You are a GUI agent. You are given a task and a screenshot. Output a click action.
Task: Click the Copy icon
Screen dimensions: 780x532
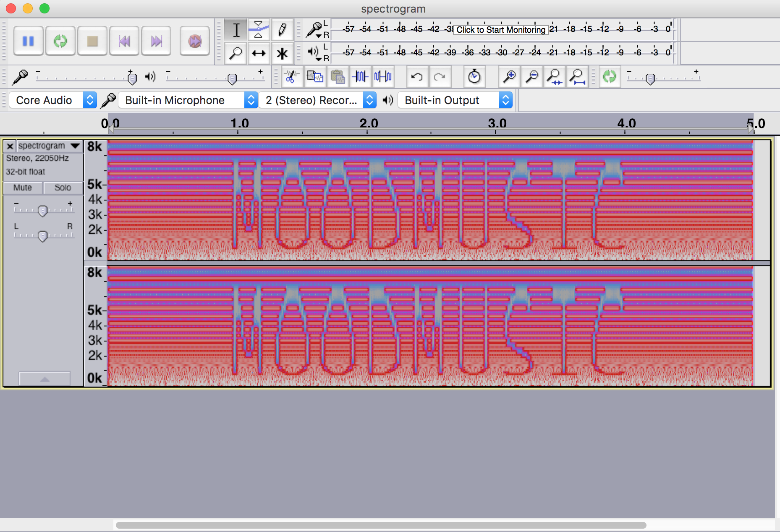point(315,77)
